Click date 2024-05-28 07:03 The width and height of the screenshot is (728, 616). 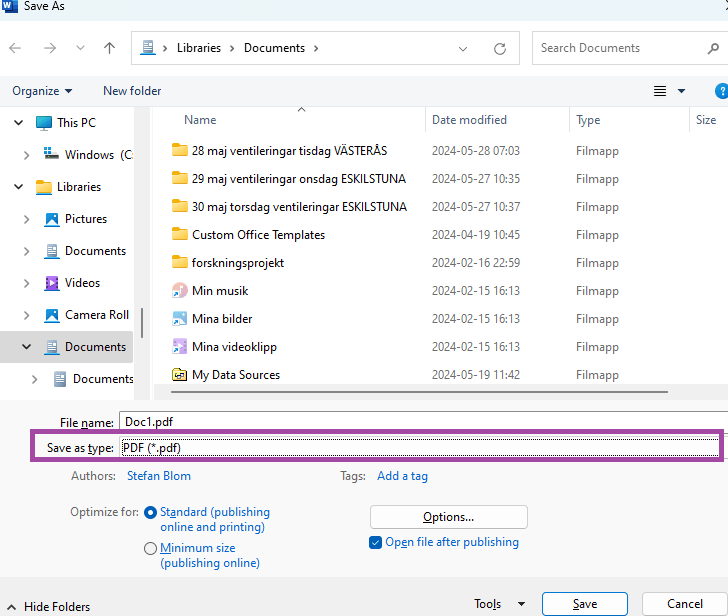tap(475, 151)
